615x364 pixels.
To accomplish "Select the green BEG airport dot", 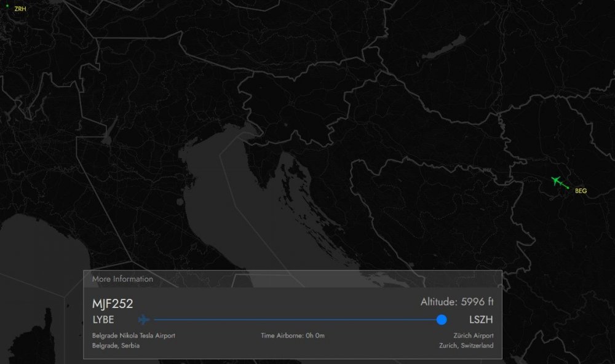I will [x=569, y=188].
